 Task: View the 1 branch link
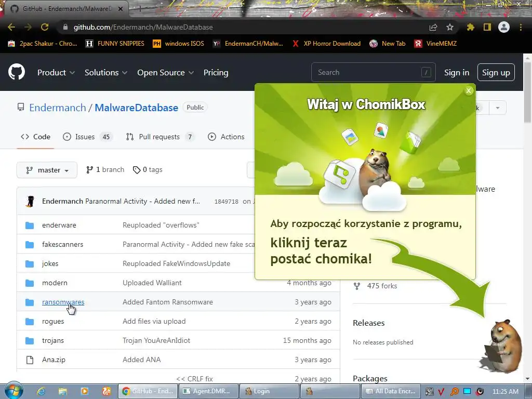click(x=105, y=170)
